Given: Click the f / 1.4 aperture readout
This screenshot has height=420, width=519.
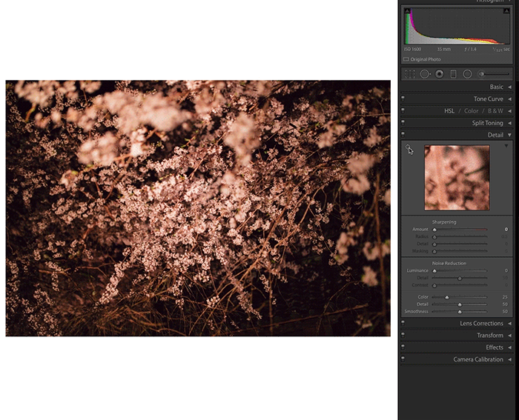Looking at the screenshot, I should pos(470,50).
